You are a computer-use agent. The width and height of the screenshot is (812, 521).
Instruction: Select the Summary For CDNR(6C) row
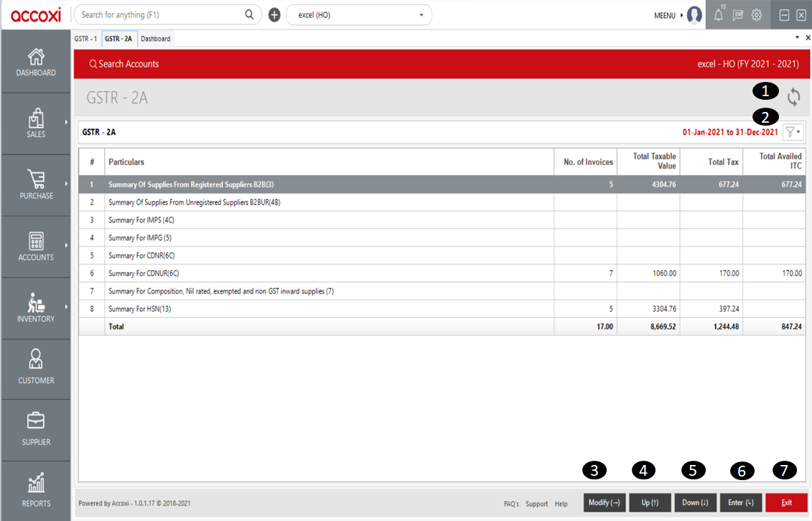click(442, 255)
